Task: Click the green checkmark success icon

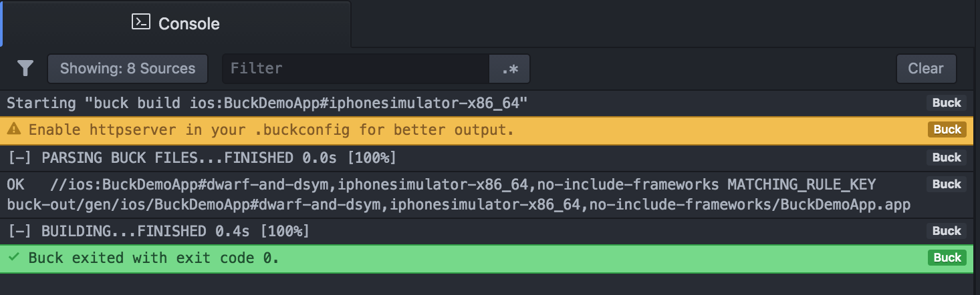Action: tap(14, 258)
